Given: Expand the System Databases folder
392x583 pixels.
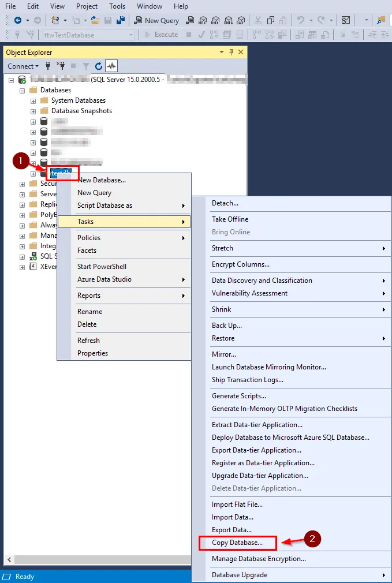Looking at the screenshot, I should point(33,100).
